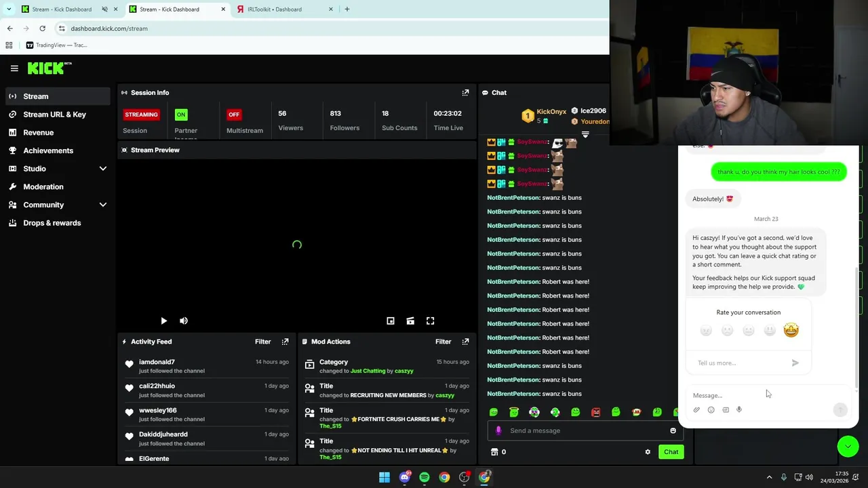This screenshot has width=868, height=488.
Task: Open the emoji picker in chat input
Action: [x=673, y=430]
